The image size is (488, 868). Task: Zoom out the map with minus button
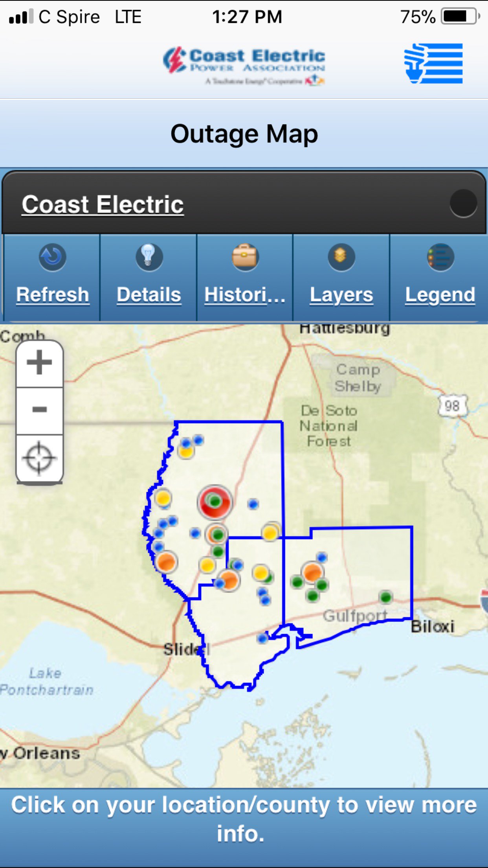tap(39, 410)
